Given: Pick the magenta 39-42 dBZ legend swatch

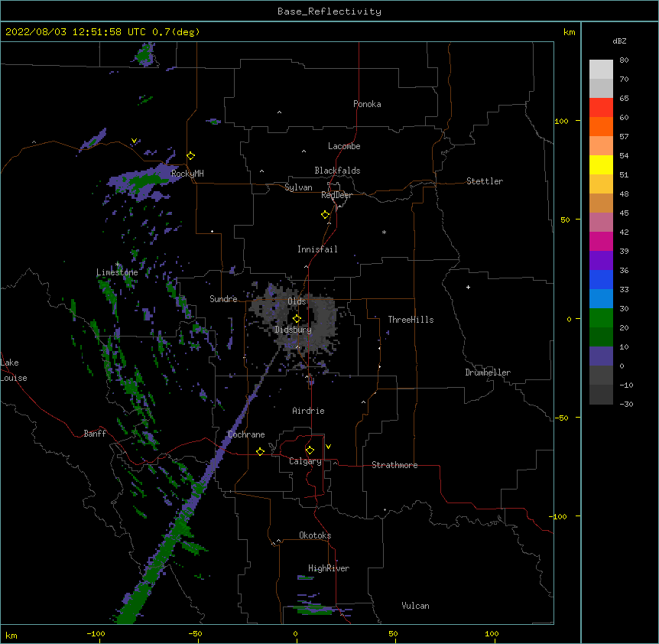Looking at the screenshot, I should pos(601,241).
